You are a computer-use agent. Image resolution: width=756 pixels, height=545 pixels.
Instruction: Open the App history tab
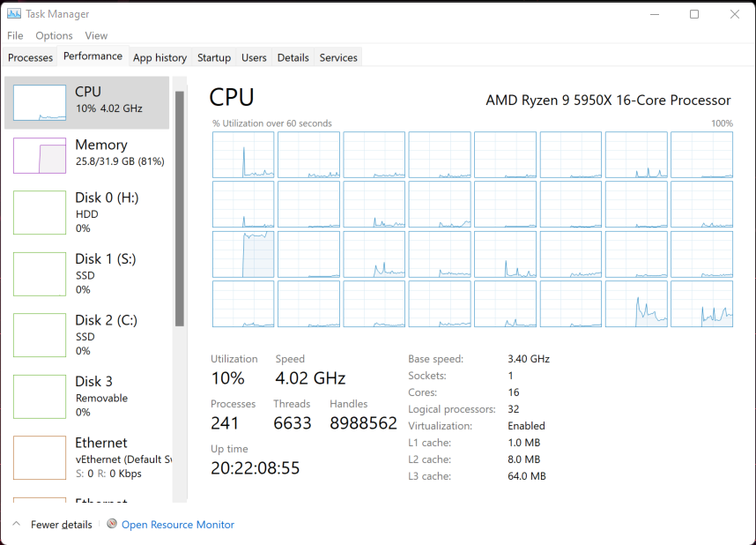159,57
